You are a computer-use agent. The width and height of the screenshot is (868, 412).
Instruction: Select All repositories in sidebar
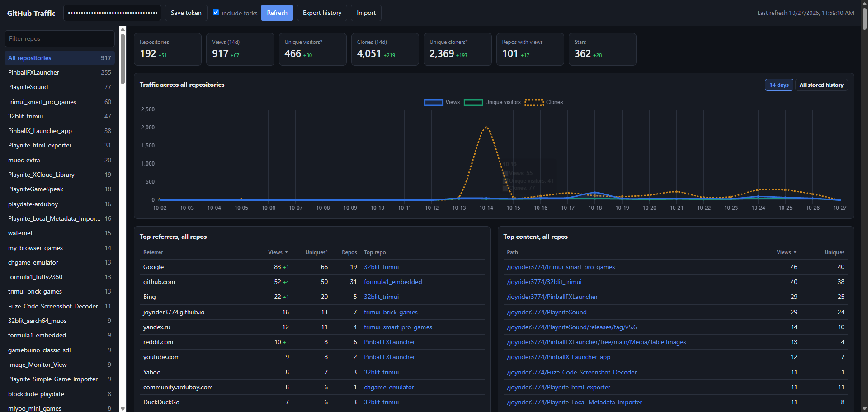(x=60, y=58)
